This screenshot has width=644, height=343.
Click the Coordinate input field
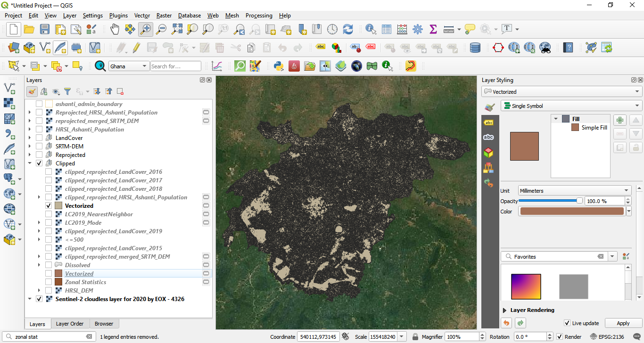[318, 337]
